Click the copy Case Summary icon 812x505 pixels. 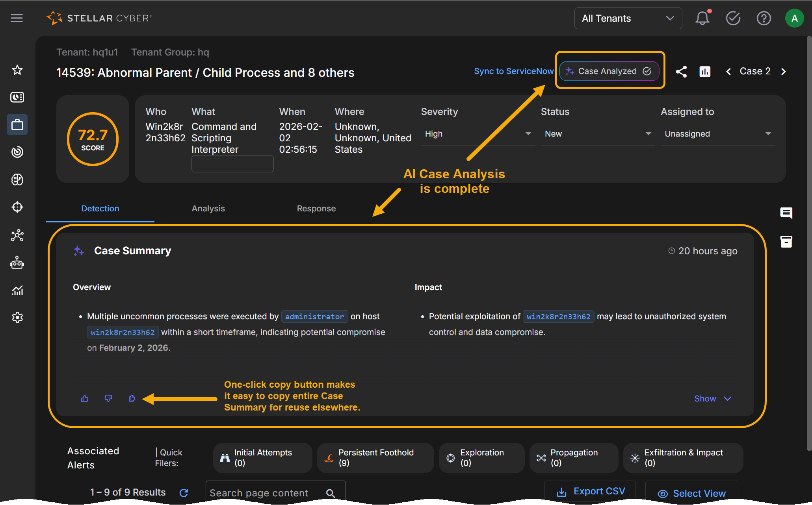pos(132,399)
